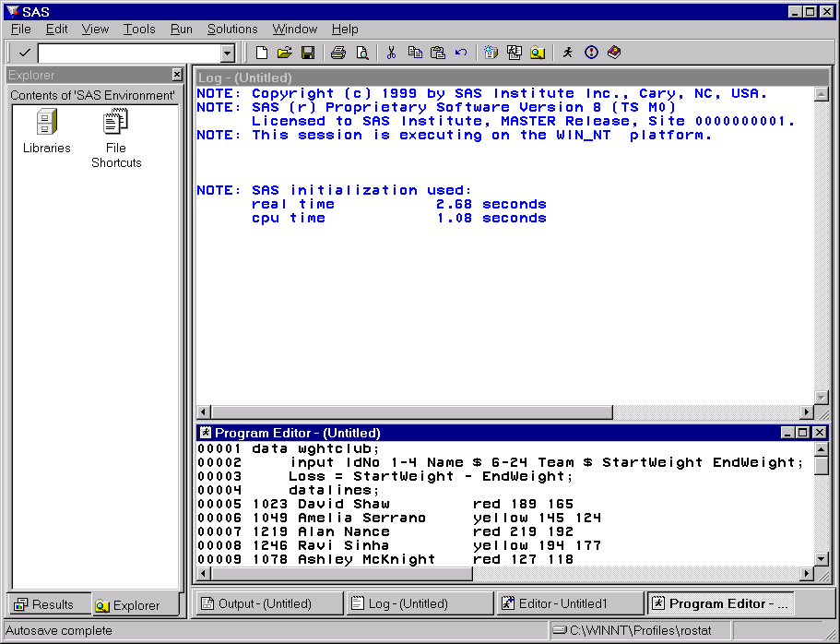Switch to the Output - (Untitled) window button
The image size is (840, 644).
266,603
